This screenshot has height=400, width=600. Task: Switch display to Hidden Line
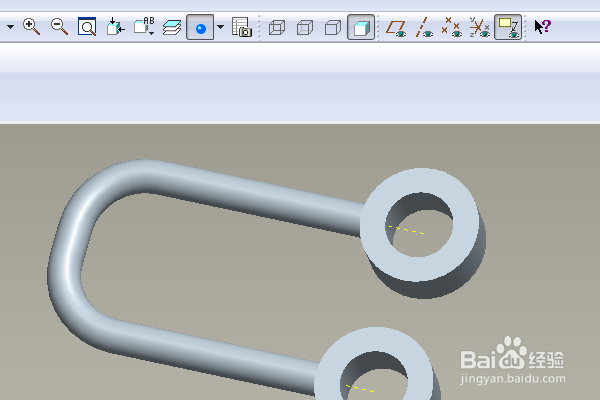click(305, 28)
